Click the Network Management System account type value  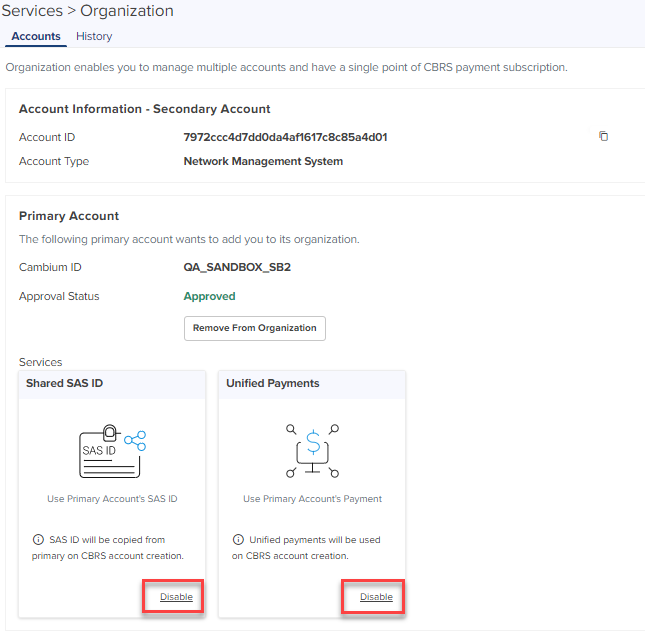coord(263,161)
